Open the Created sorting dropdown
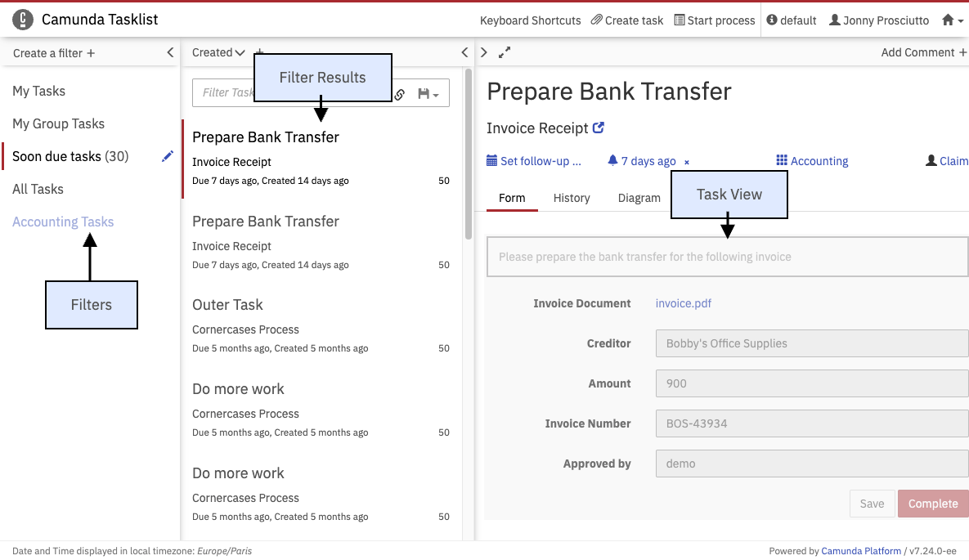Image resolution: width=969 pixels, height=560 pixels. click(218, 52)
